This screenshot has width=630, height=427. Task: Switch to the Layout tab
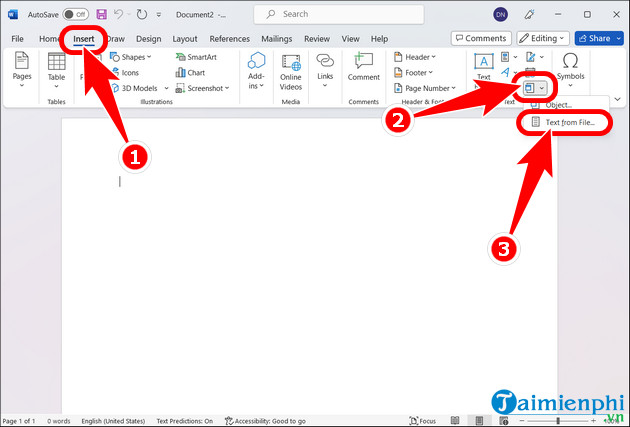(x=185, y=39)
